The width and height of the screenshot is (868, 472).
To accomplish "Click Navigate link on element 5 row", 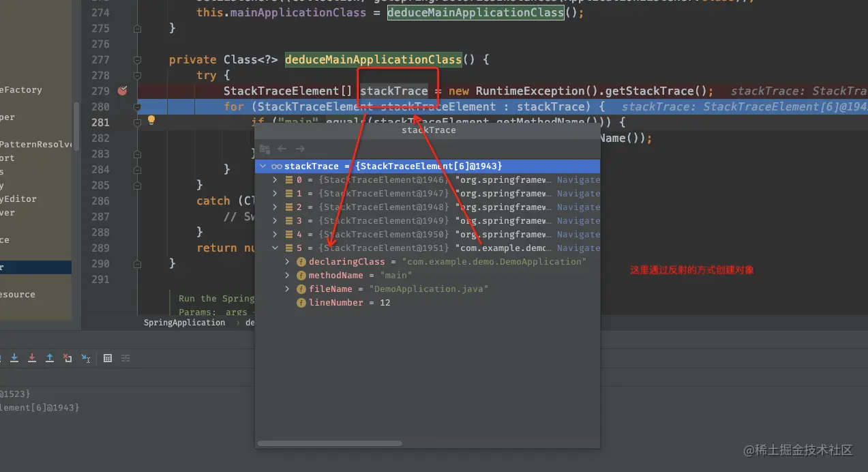I will pos(578,248).
